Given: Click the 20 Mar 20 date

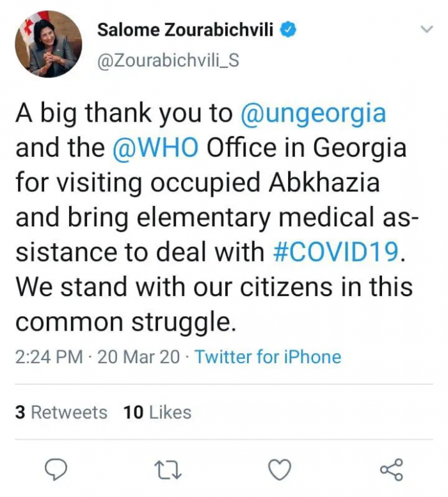Looking at the screenshot, I should (x=138, y=356).
